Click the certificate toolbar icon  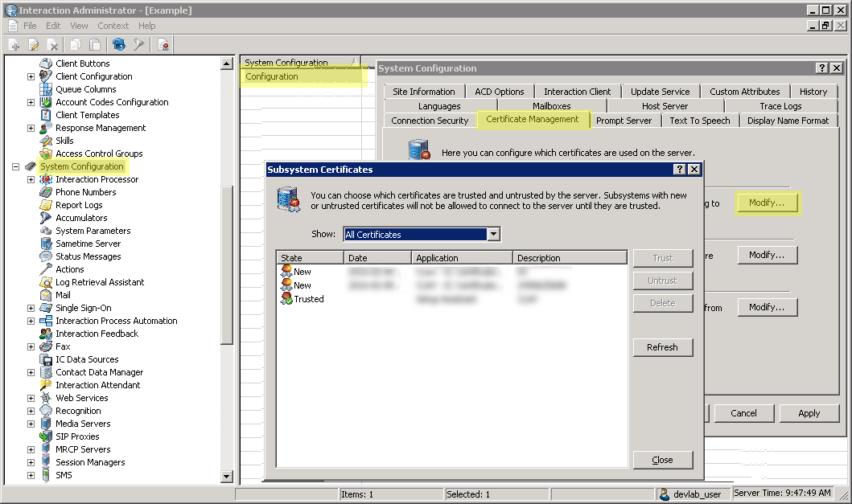(x=163, y=45)
